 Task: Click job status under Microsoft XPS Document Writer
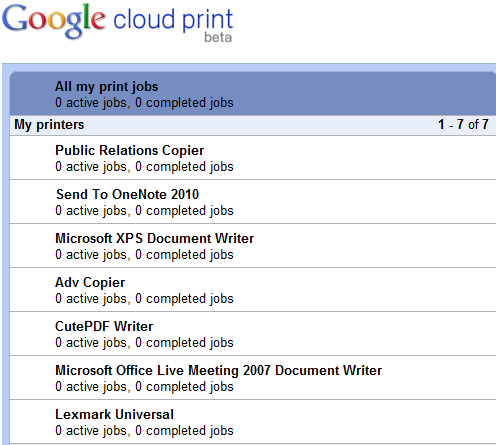(x=144, y=255)
